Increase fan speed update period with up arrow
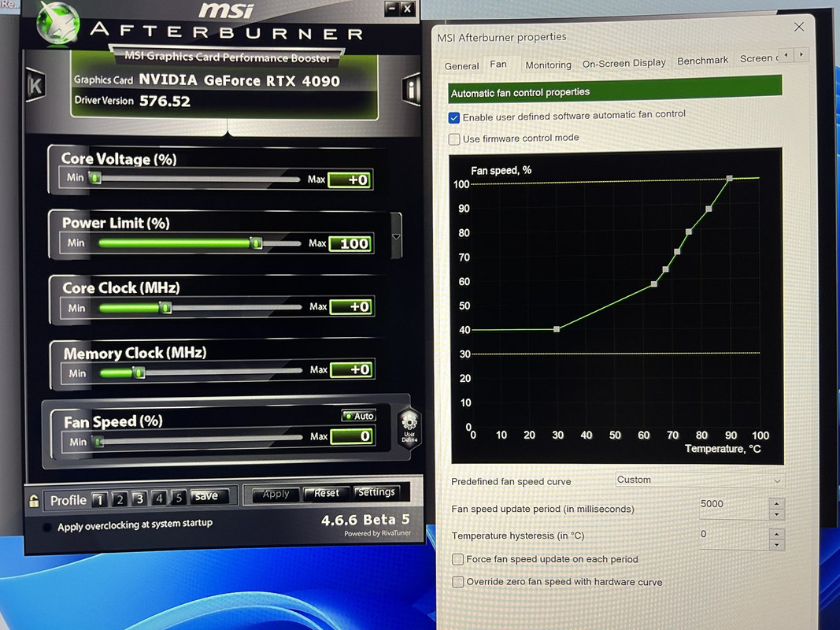Image resolution: width=840 pixels, height=630 pixels. click(776, 503)
